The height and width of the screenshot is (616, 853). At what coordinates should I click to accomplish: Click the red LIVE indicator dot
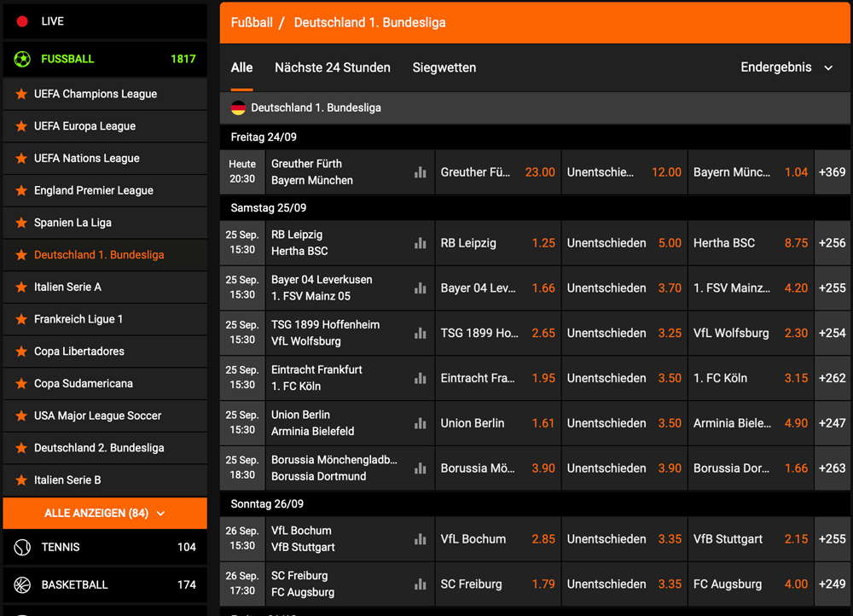pos(22,21)
